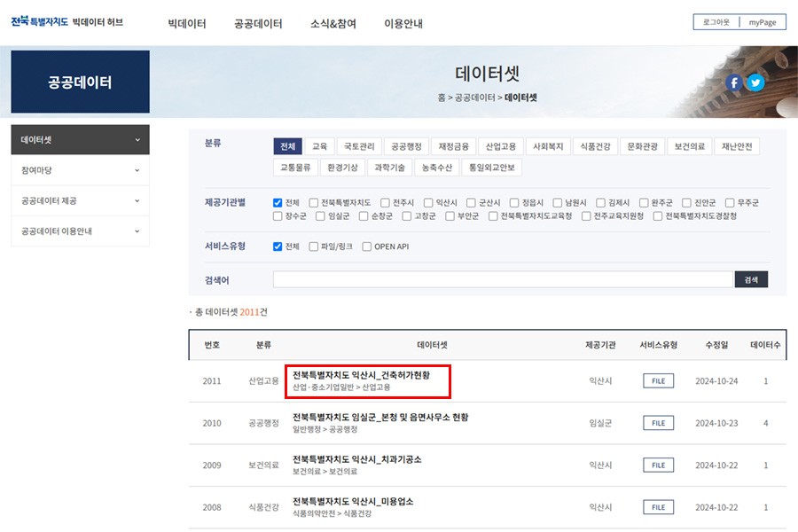The height and width of the screenshot is (532, 798).
Task: Open the 공공데이터 top menu
Action: tap(258, 23)
